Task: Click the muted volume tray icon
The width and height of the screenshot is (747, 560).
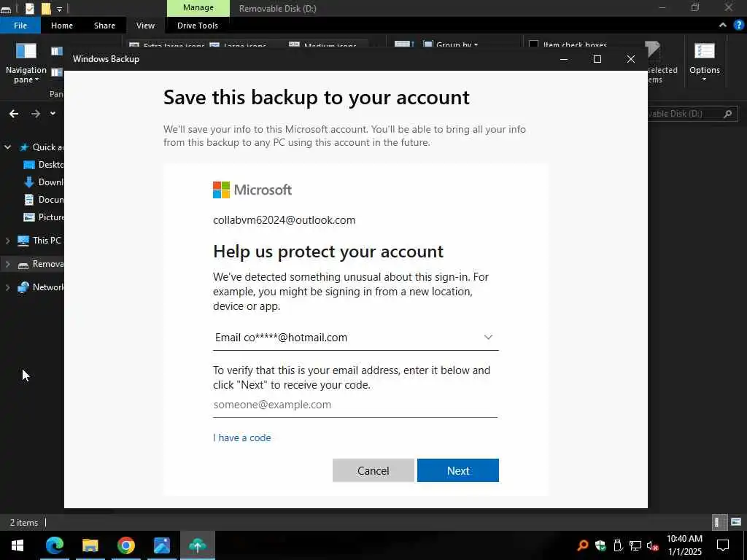Action: 653,545
